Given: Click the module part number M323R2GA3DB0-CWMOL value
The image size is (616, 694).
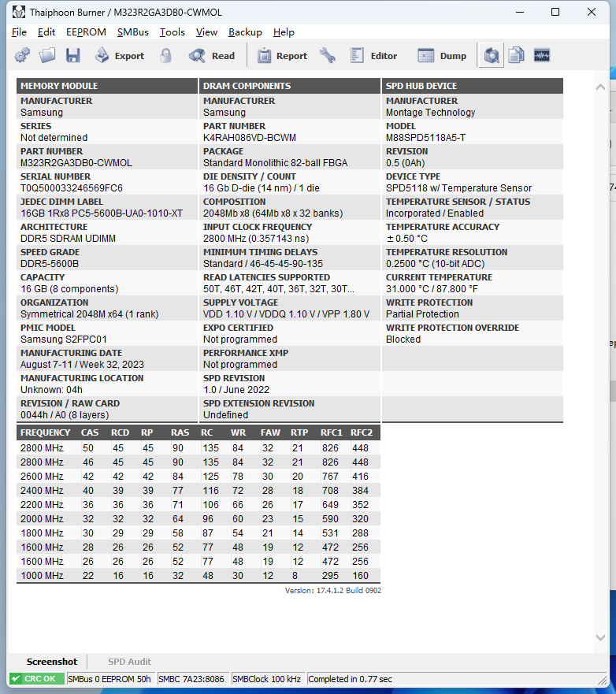Looking at the screenshot, I should click(76, 163).
